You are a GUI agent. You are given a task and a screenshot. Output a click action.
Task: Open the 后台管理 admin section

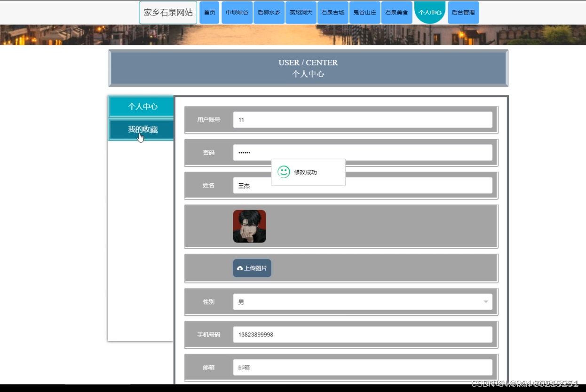(x=463, y=13)
